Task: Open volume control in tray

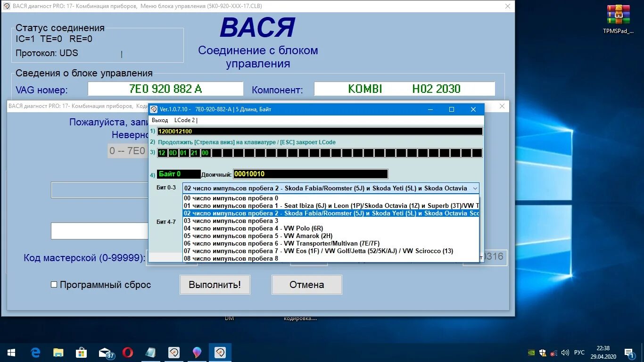Action: (x=564, y=353)
